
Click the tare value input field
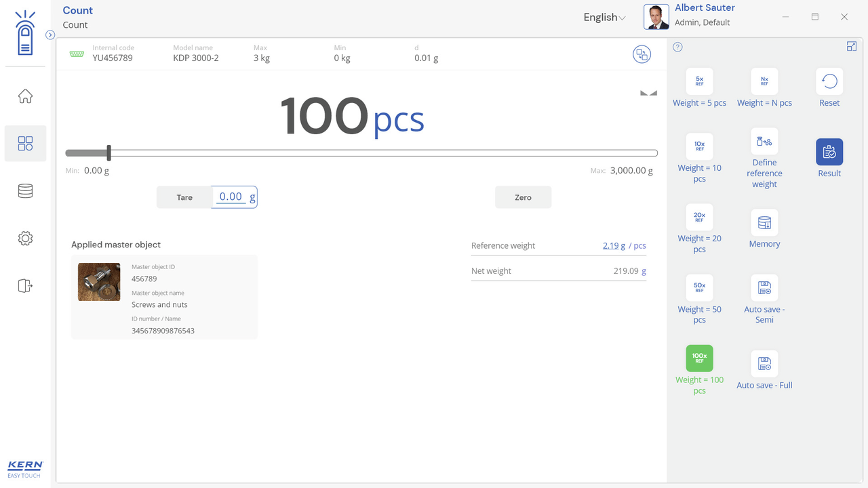(231, 197)
